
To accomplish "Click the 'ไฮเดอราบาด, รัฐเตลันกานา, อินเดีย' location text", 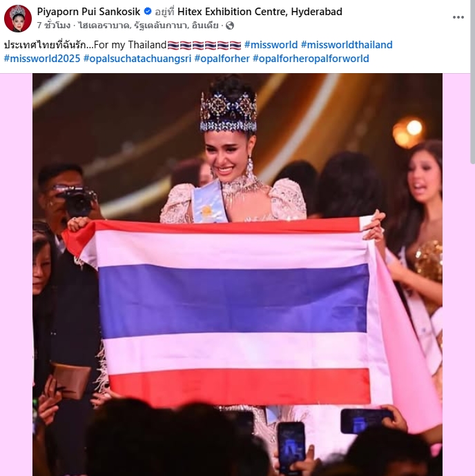I will pos(148,26).
